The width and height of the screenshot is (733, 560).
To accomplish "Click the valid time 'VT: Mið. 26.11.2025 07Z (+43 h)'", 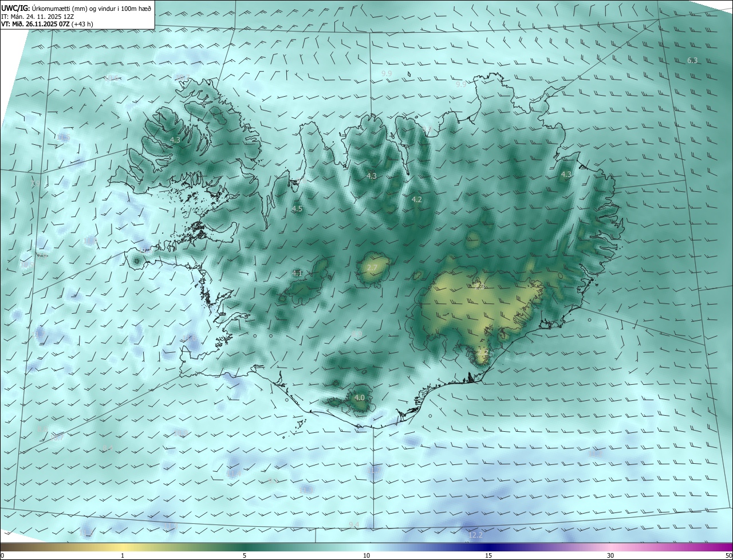I will tap(48, 24).
